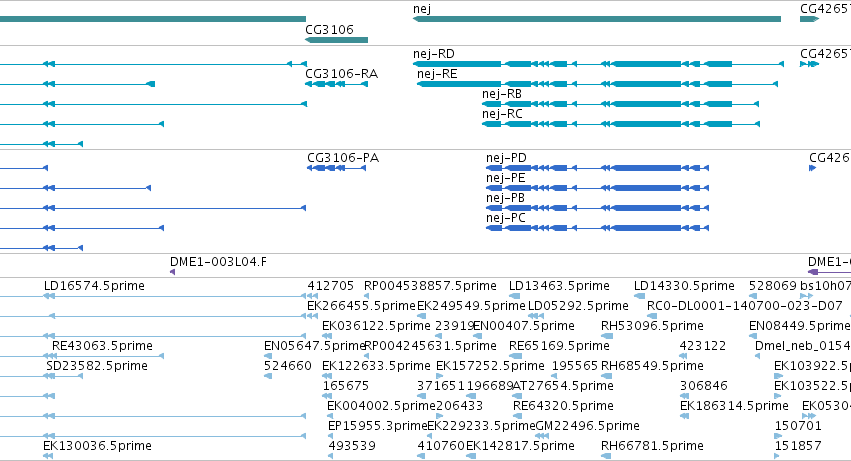This screenshot has width=851, height=461.
Task: Open feature 206433
Action: 459,406
